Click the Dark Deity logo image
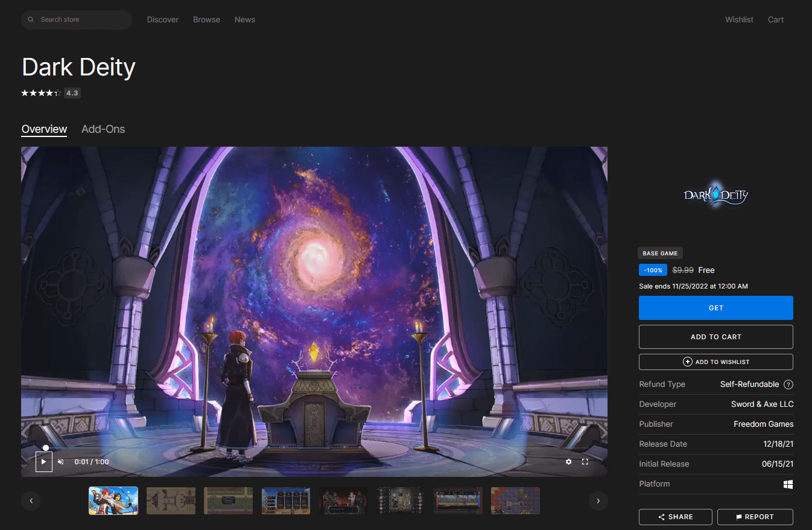Screen dimensions: 812x530 (x=716, y=194)
